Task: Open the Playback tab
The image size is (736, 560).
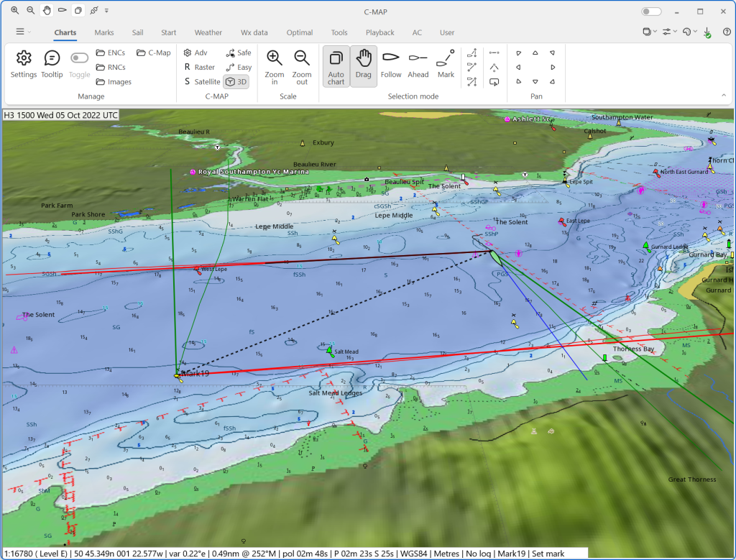Action: (x=379, y=32)
